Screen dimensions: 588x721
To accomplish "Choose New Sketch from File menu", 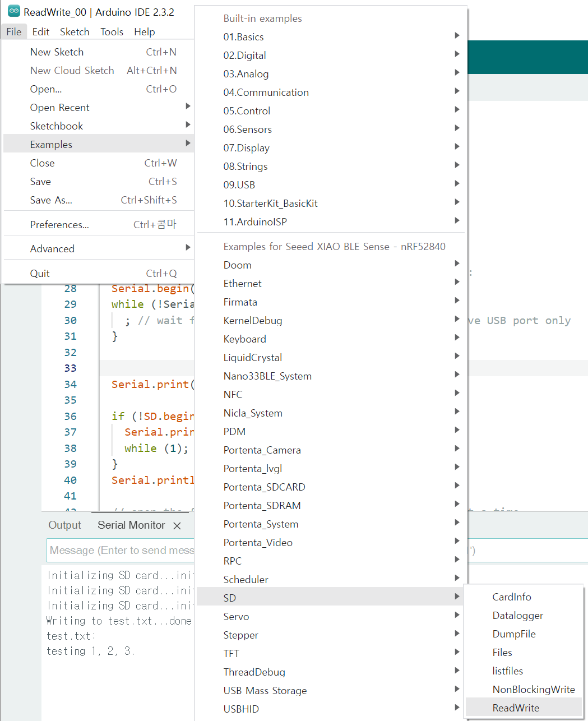I will pyautogui.click(x=99, y=52).
